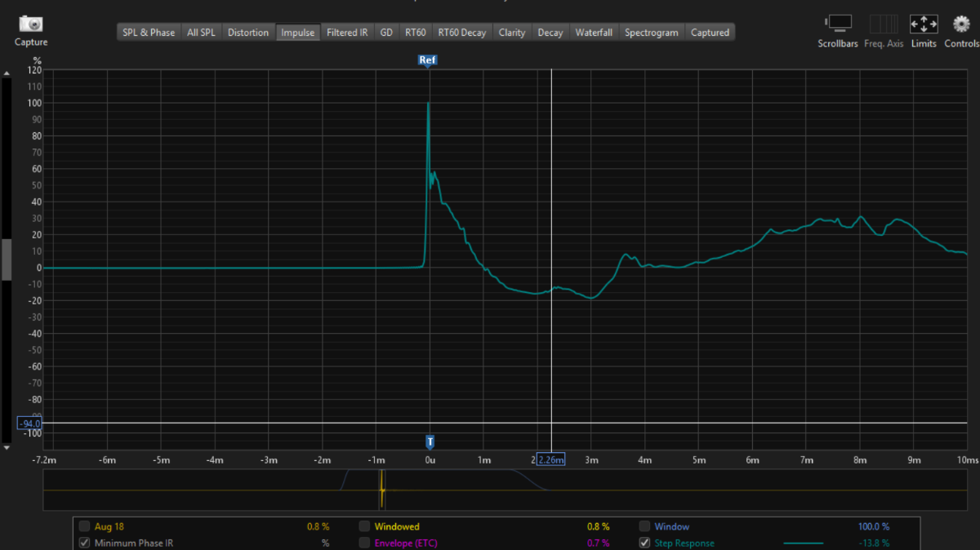Select the Spectrogram tab
This screenshot has height=550, width=980.
652,33
